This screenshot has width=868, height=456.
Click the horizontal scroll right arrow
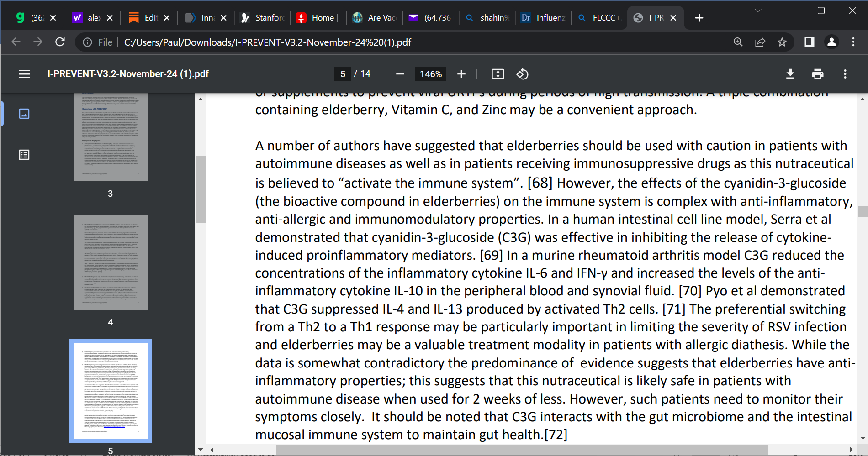click(851, 450)
